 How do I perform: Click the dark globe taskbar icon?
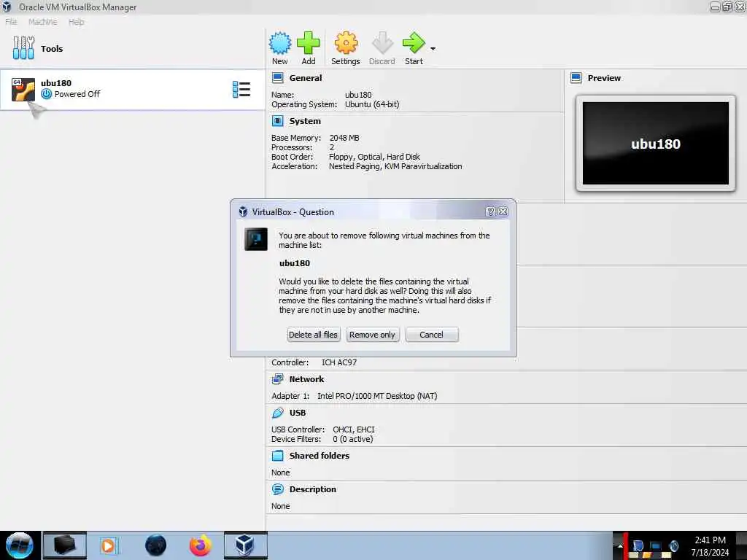[x=156, y=545]
